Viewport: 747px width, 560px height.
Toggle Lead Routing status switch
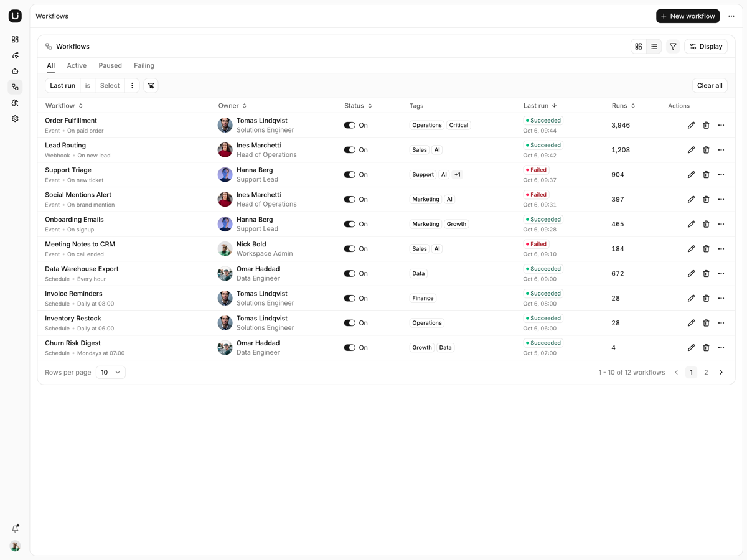350,150
